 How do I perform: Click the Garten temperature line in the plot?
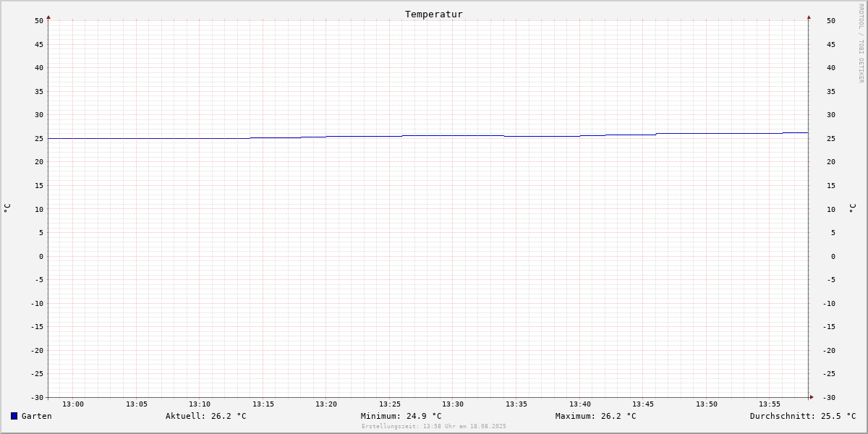tap(428, 136)
